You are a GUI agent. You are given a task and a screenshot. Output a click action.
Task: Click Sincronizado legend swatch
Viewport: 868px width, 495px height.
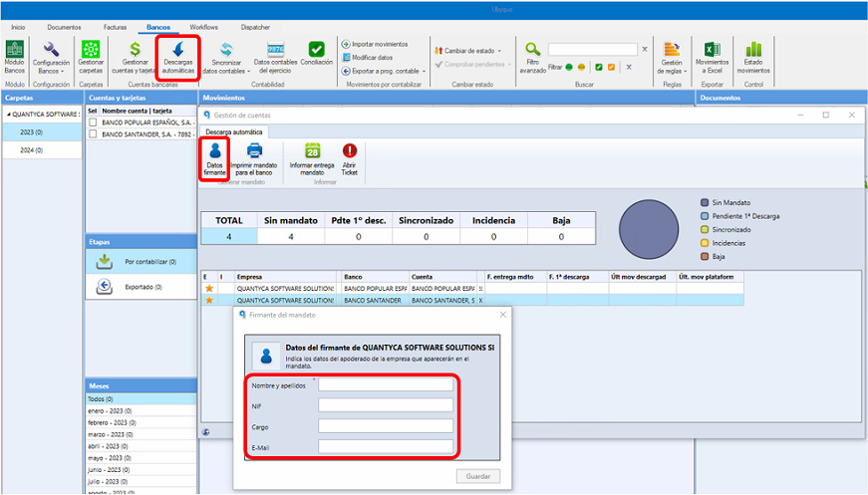[x=705, y=229]
